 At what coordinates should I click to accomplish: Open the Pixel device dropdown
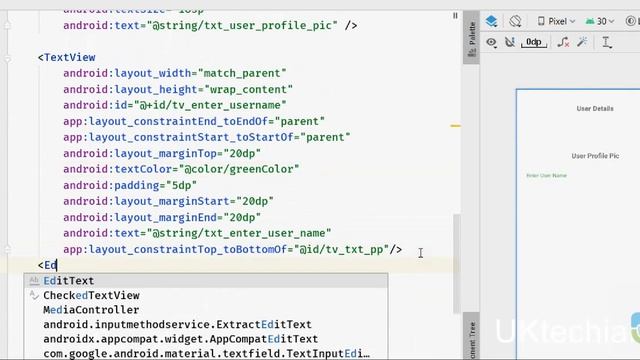coord(556,21)
